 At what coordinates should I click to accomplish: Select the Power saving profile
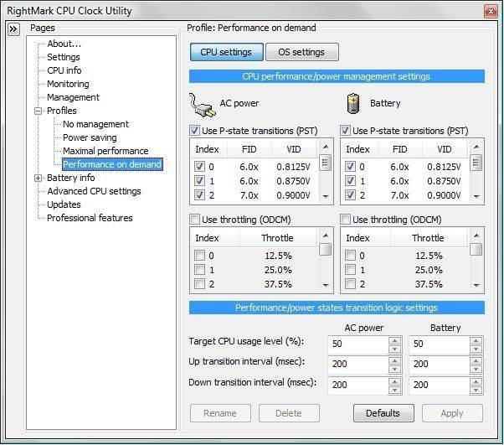click(90, 137)
